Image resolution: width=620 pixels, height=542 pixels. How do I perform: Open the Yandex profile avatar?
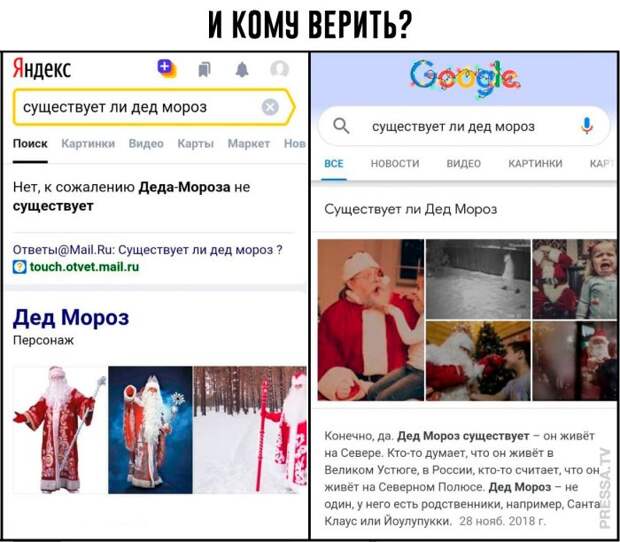pos(280,69)
